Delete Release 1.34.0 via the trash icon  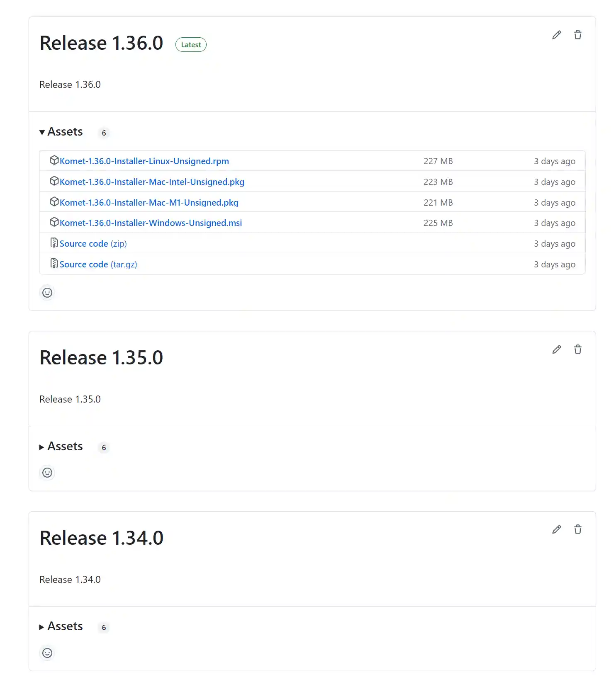coord(577,529)
